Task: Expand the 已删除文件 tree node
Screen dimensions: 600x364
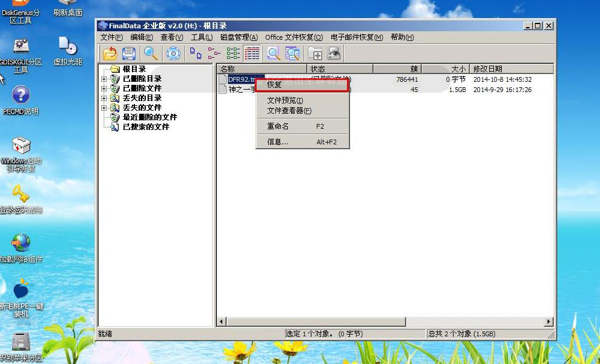Action: [x=104, y=88]
